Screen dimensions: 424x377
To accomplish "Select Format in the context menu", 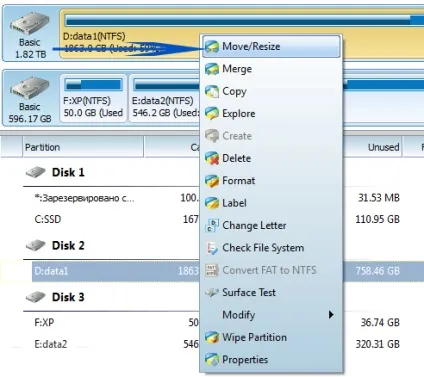I will (272, 181).
